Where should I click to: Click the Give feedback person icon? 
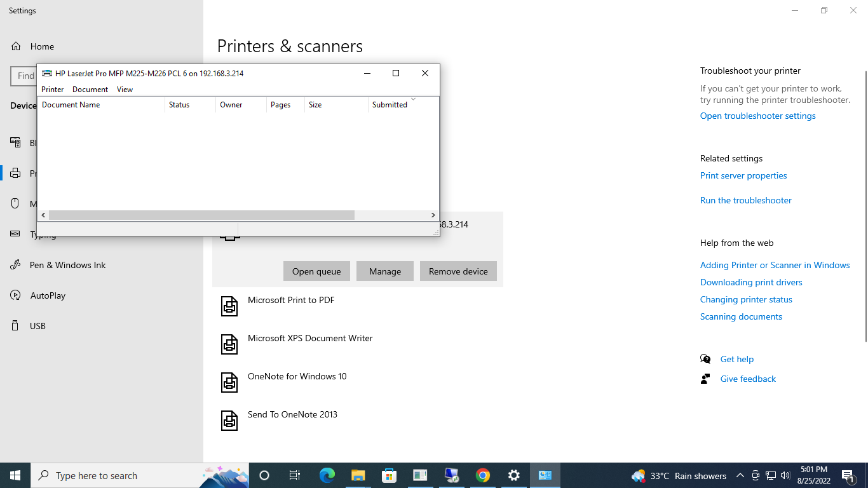point(705,379)
